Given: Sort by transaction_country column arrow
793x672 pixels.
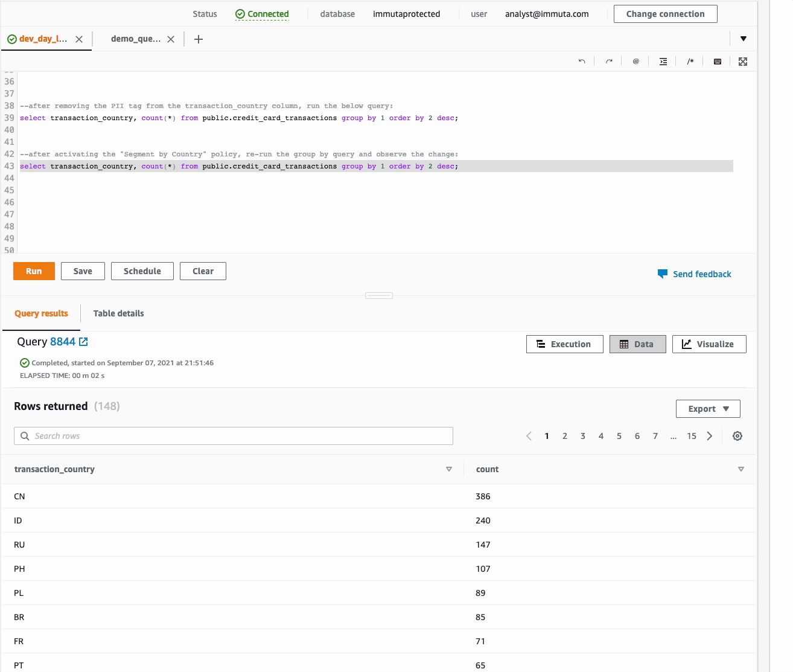Looking at the screenshot, I should pos(449,469).
